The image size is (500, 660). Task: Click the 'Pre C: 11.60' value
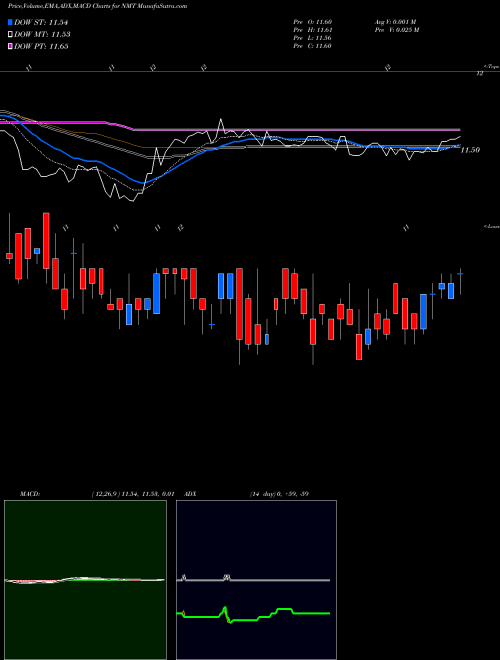pos(313,46)
